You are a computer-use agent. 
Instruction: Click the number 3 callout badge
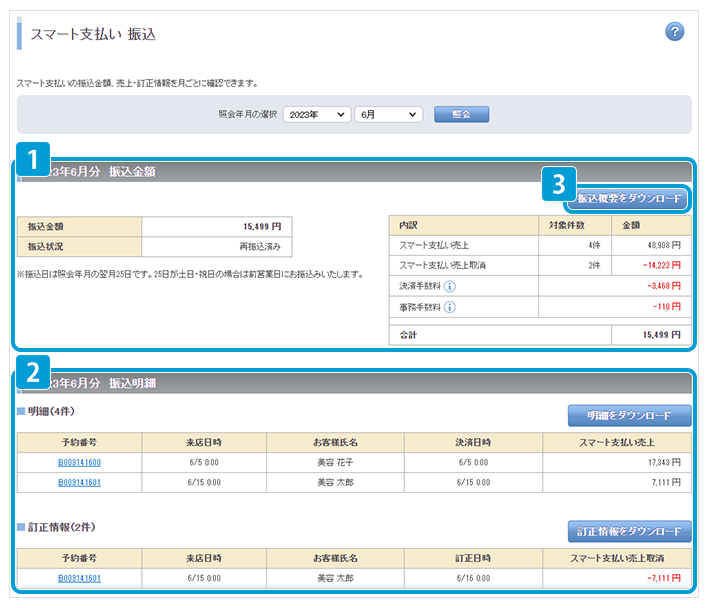pos(559,184)
